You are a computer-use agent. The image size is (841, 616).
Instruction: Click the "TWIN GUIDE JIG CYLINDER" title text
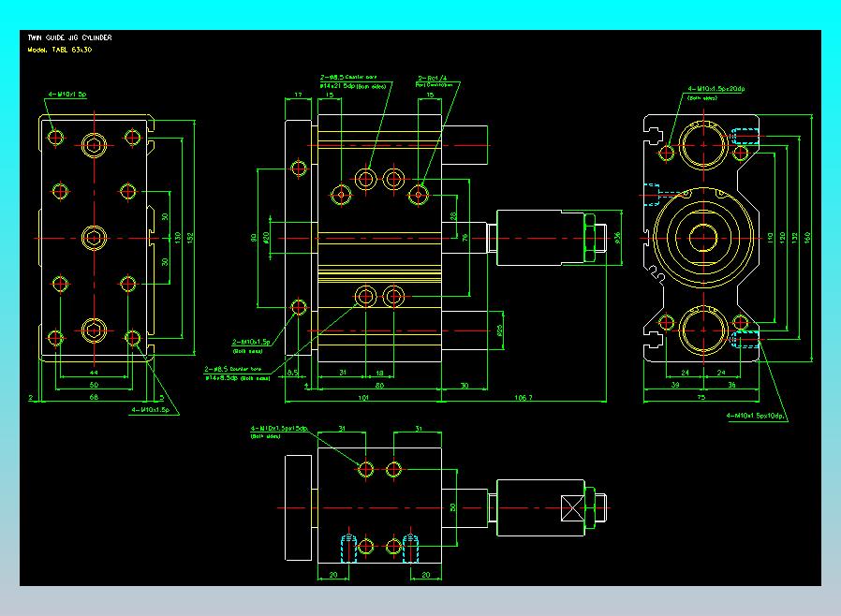(69, 37)
